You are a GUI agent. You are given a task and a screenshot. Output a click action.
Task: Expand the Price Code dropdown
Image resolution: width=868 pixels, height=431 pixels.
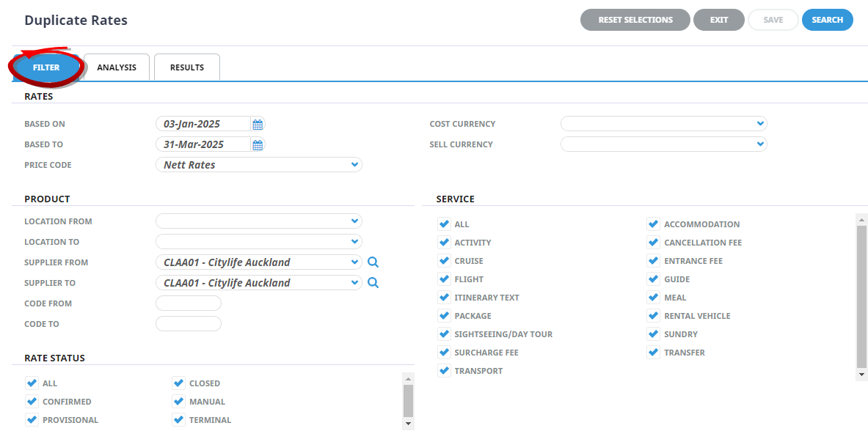354,165
